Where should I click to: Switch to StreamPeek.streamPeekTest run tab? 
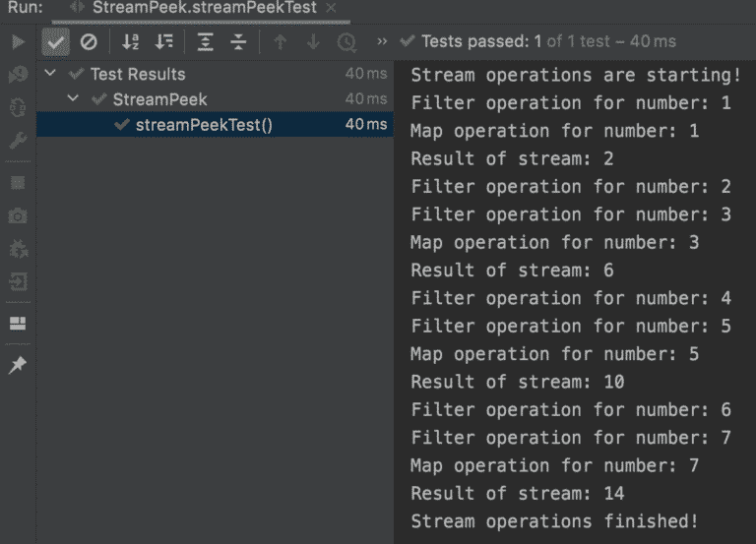[204, 8]
